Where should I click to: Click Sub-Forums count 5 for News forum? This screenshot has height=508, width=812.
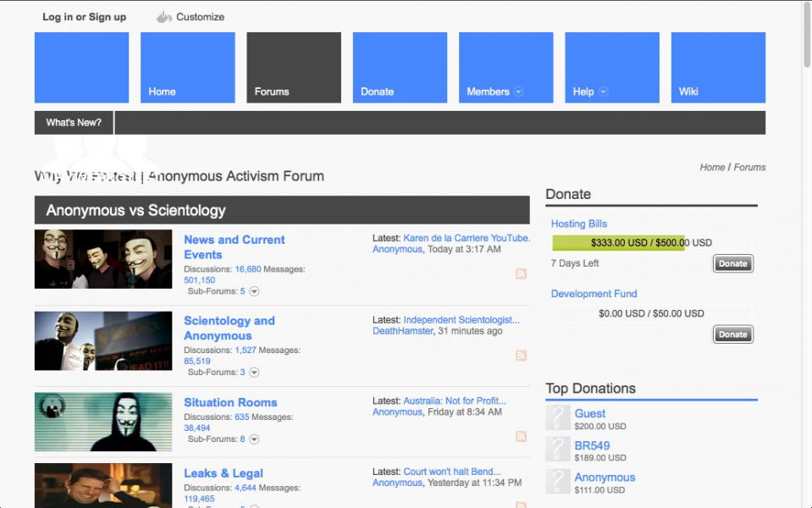[242, 291]
